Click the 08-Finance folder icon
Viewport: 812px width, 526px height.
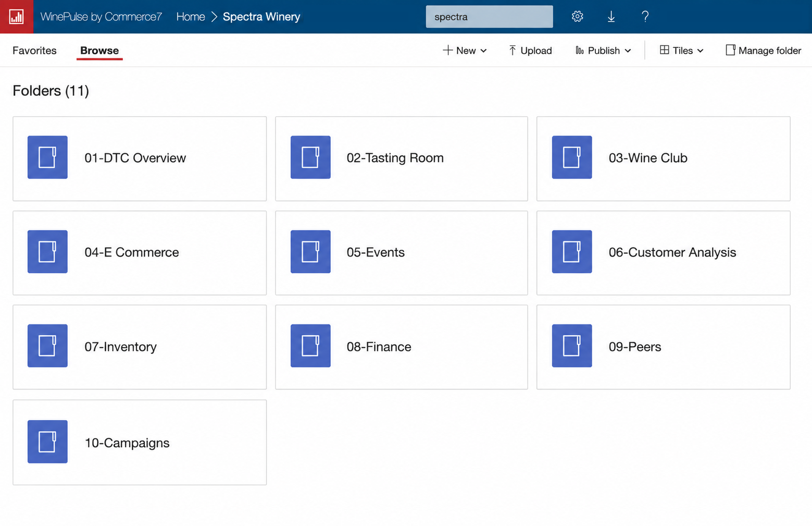tap(310, 346)
